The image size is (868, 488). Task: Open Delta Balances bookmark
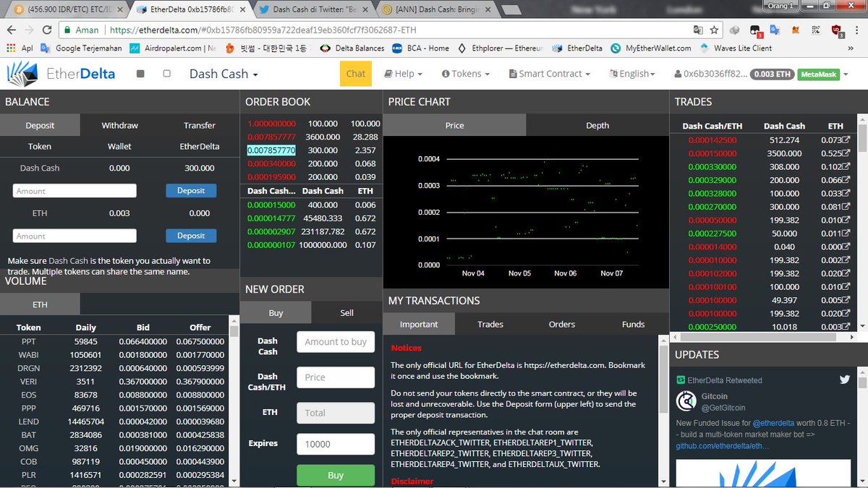pyautogui.click(x=352, y=48)
